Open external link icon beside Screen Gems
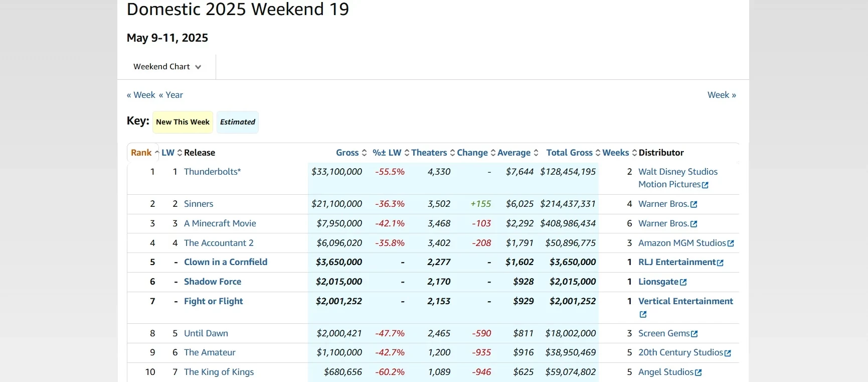The width and height of the screenshot is (868, 382). point(694,334)
